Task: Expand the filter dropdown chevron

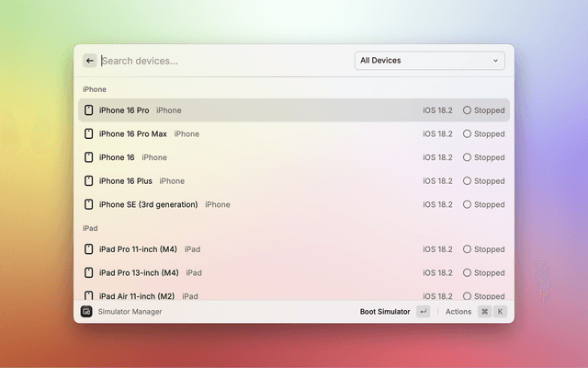Action: tap(495, 61)
